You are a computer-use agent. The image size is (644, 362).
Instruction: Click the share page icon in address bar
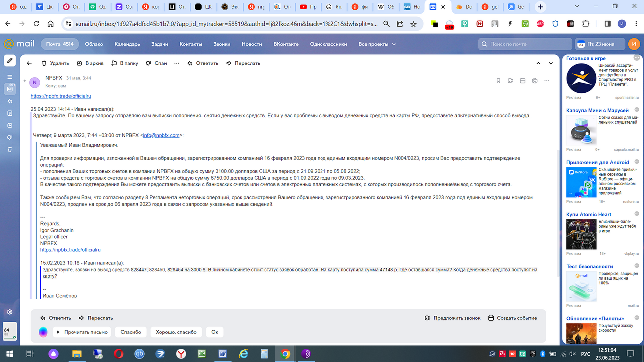coord(400,23)
